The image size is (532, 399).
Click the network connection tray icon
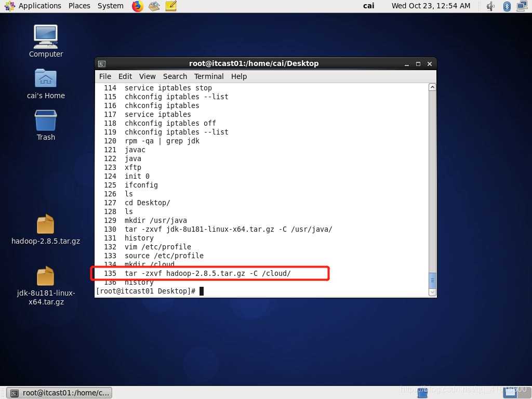(x=522, y=6)
